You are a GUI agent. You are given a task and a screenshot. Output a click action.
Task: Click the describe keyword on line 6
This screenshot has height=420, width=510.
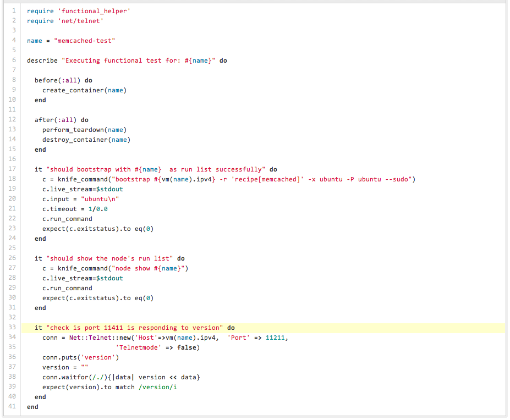pos(42,60)
